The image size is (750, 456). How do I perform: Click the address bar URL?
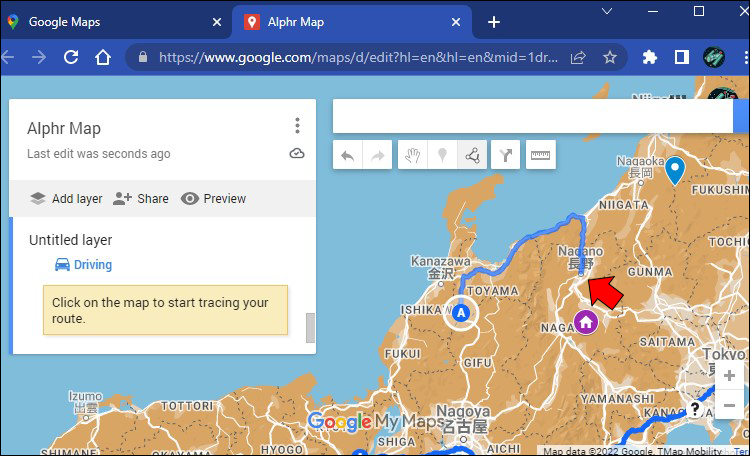[358, 57]
